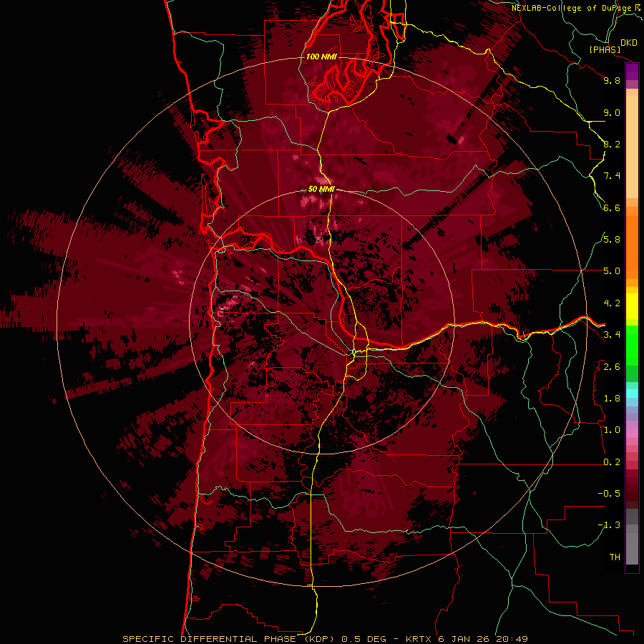644x644 pixels.
Task: Pick the orange band of the color bar
Action: click(x=632, y=246)
